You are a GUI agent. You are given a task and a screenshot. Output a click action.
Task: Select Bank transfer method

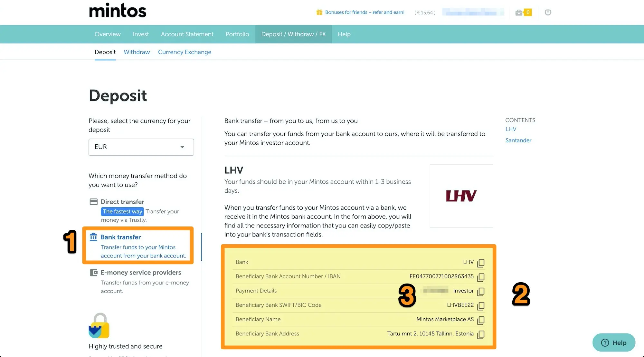(121, 237)
